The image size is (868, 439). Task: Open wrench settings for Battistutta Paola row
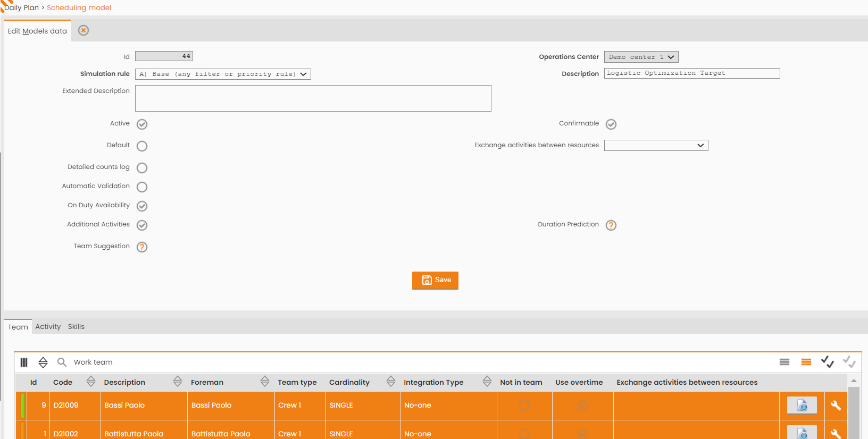point(836,434)
